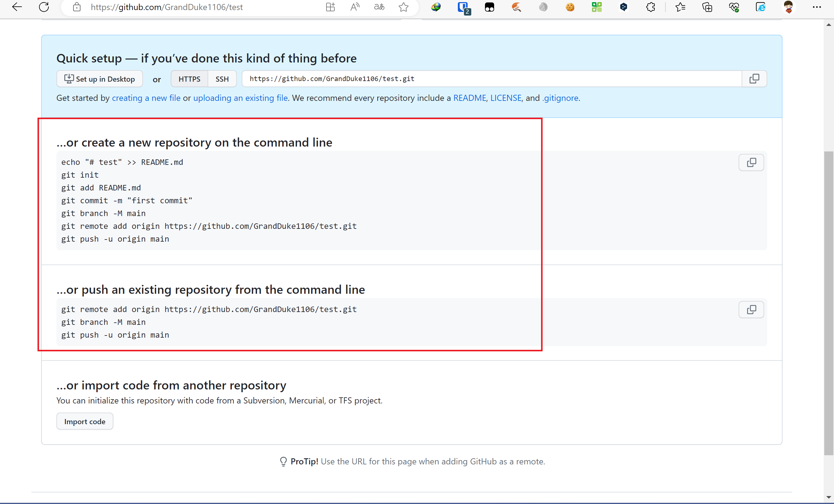This screenshot has height=504, width=834.
Task: Click 'git commit -m "first commit"' line
Action: pyautogui.click(x=127, y=201)
